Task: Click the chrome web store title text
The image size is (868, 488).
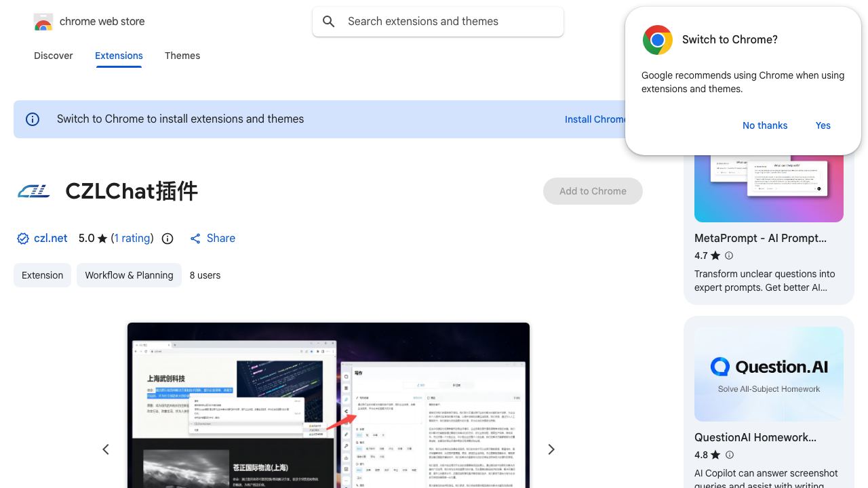Action: 102,22
